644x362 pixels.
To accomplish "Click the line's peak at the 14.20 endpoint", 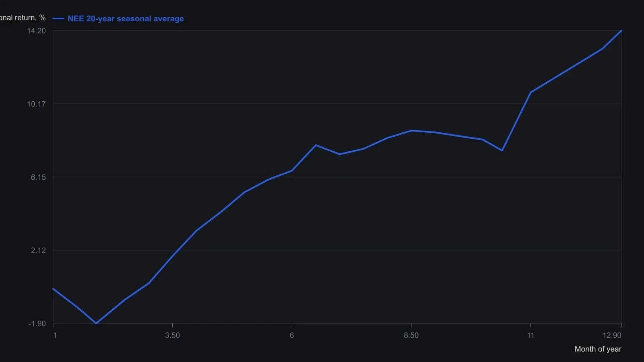I will coord(621,31).
